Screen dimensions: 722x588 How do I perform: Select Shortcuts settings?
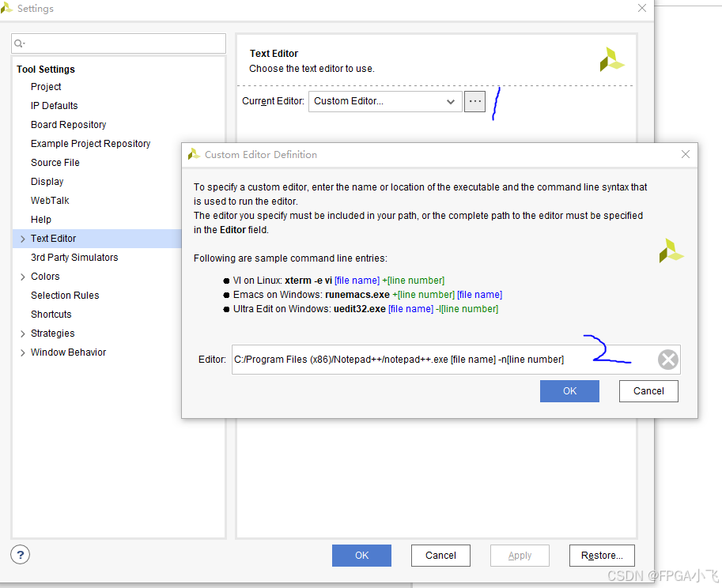pyautogui.click(x=51, y=315)
